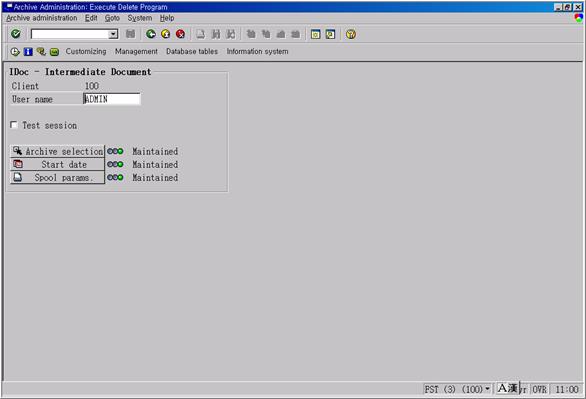Click the Execute clock icon
Viewport: 586px width, 399px height.
15,52
